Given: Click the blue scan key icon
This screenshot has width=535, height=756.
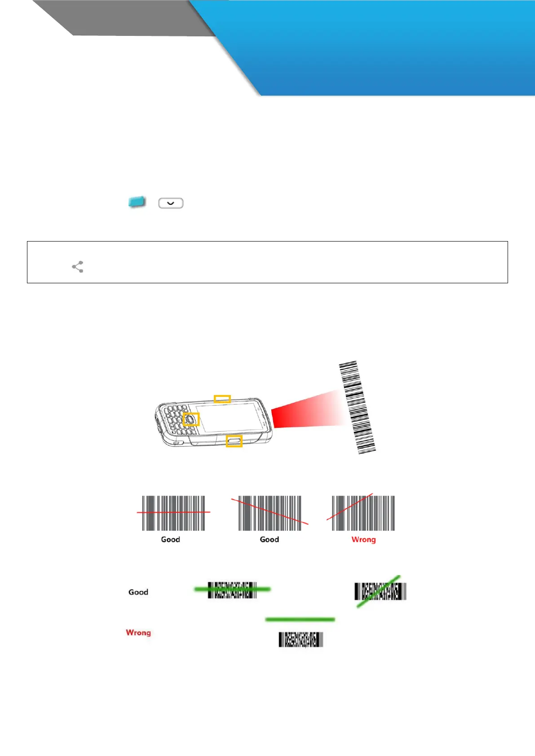Looking at the screenshot, I should (x=137, y=202).
